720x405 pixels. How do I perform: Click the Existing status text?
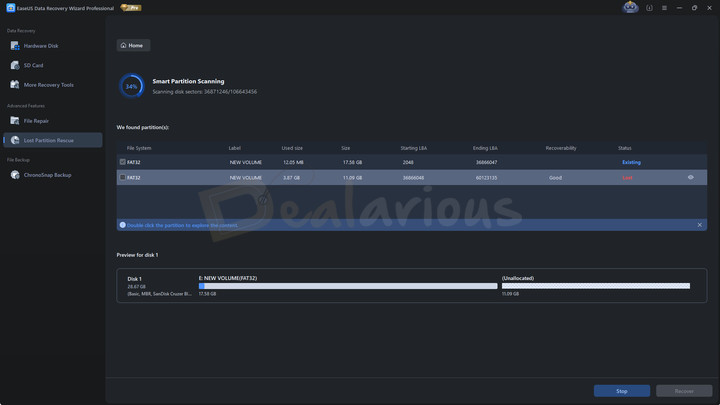pyautogui.click(x=631, y=162)
